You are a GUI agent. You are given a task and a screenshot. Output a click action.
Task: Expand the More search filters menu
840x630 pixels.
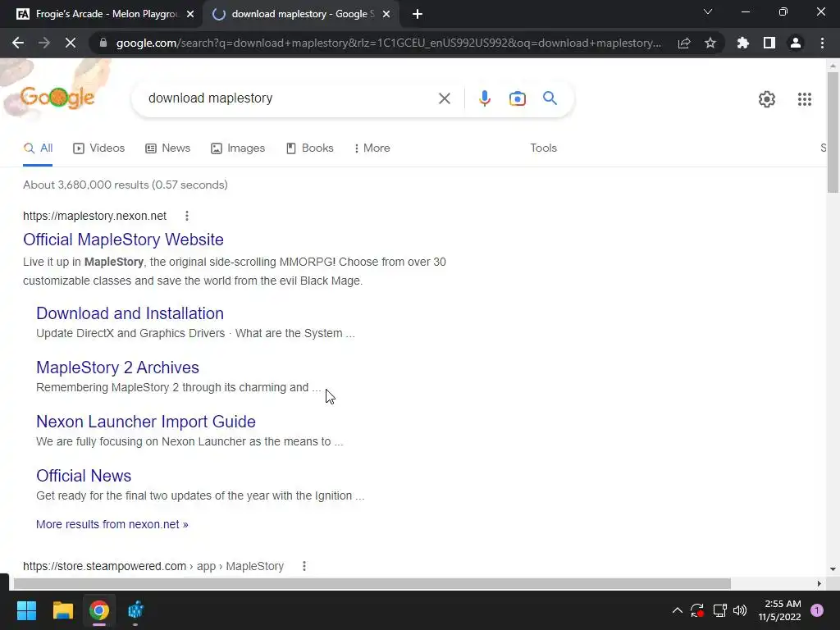(x=372, y=148)
